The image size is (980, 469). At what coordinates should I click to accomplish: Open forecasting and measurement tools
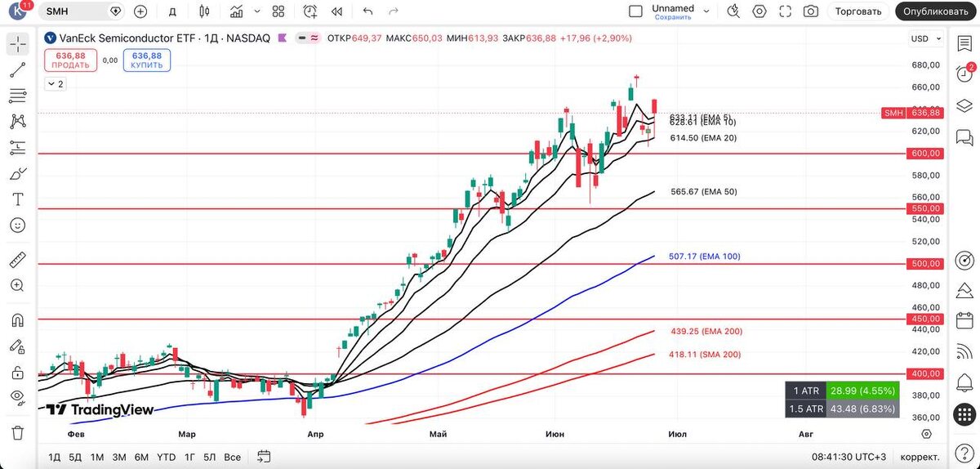(18, 148)
